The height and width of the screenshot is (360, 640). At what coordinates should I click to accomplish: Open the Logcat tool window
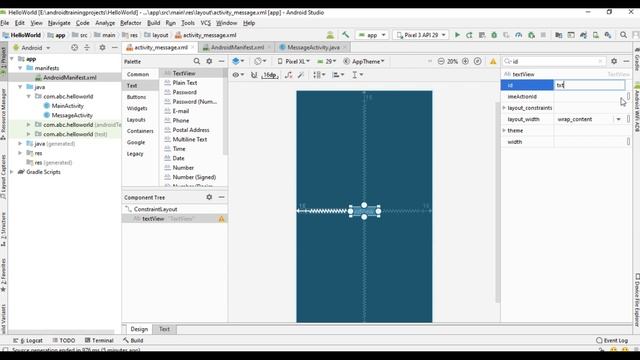coord(28,340)
